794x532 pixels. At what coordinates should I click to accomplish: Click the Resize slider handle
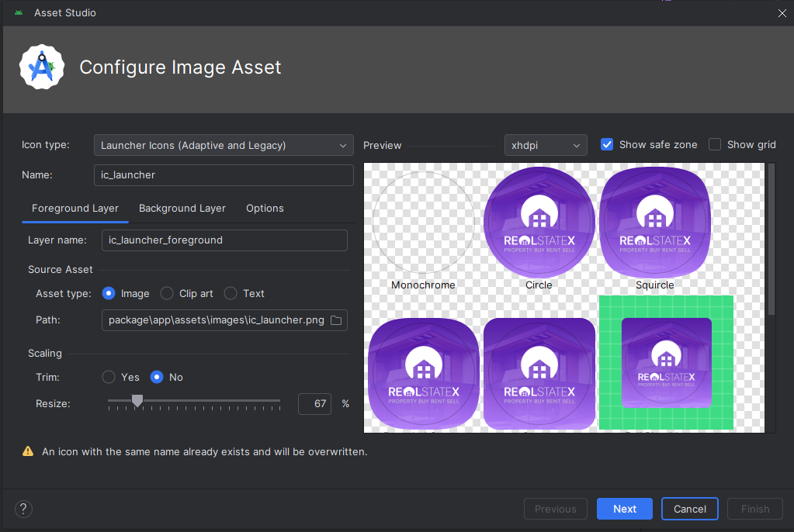(137, 401)
